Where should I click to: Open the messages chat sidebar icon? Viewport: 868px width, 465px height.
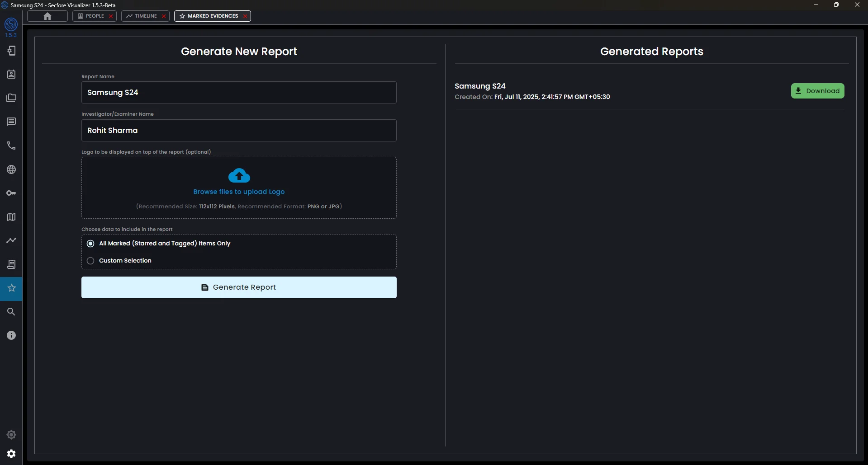point(11,122)
